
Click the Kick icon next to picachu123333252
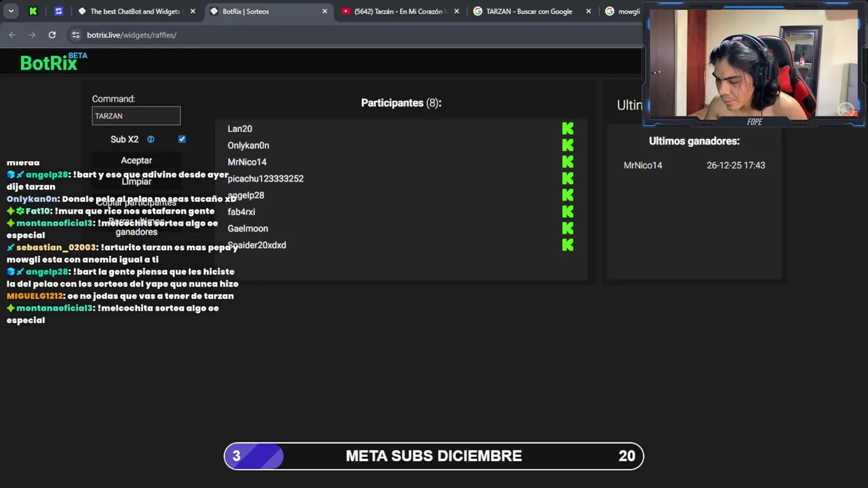[568, 178]
